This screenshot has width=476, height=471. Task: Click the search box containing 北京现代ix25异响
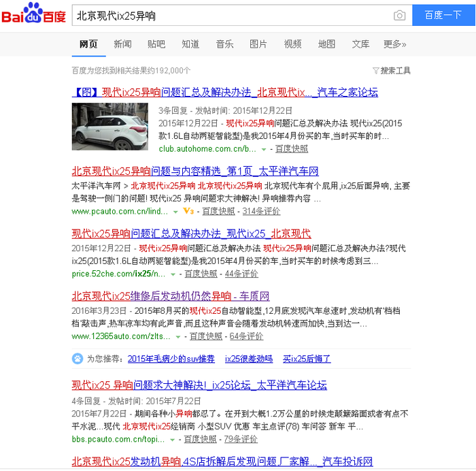[231, 16]
